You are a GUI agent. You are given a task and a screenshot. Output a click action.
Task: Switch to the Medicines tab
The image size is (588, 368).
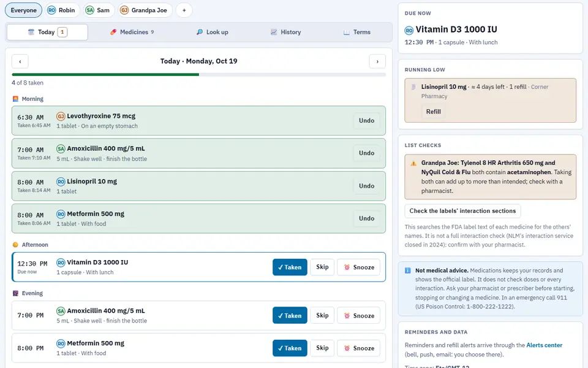[132, 33]
